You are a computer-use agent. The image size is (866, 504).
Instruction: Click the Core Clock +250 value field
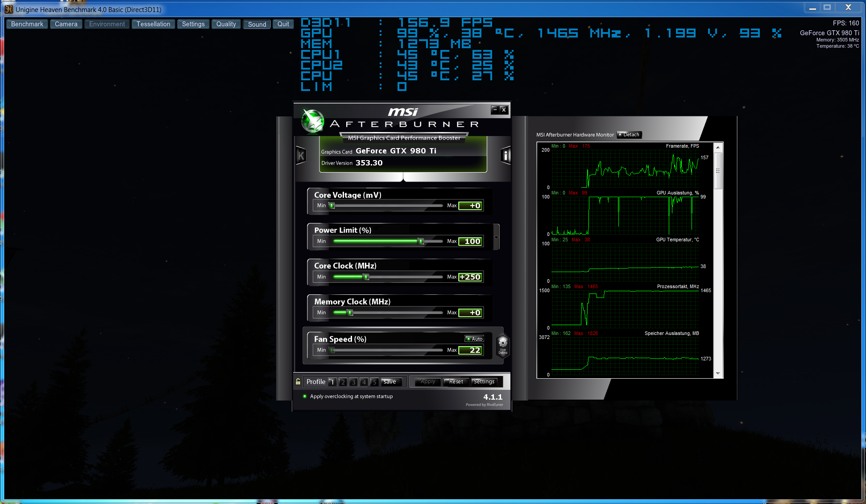point(470,277)
